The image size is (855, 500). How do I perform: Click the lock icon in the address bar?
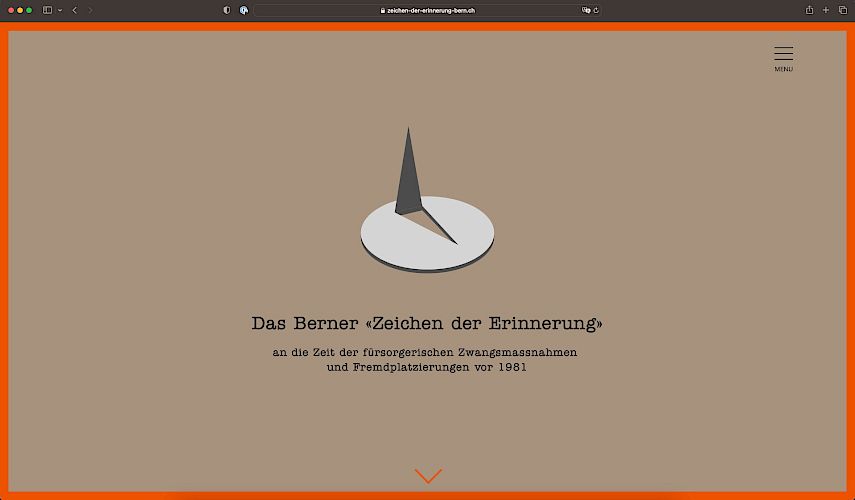tap(382, 10)
